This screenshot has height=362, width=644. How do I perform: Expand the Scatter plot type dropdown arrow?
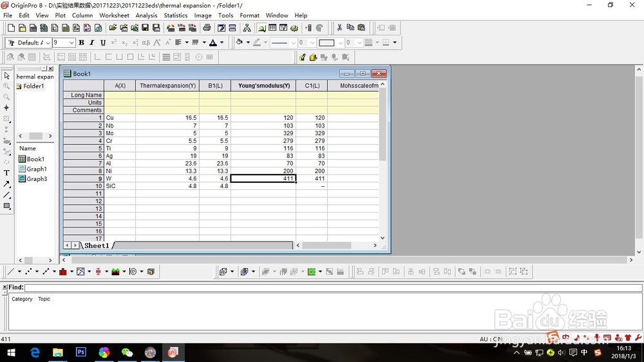pyautogui.click(x=37, y=272)
